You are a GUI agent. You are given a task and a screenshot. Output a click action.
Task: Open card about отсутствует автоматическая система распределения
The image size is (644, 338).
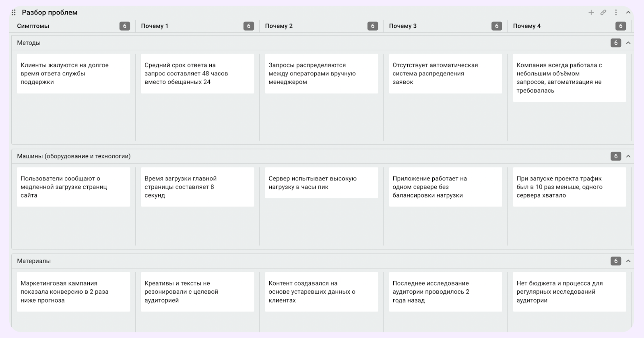click(445, 74)
